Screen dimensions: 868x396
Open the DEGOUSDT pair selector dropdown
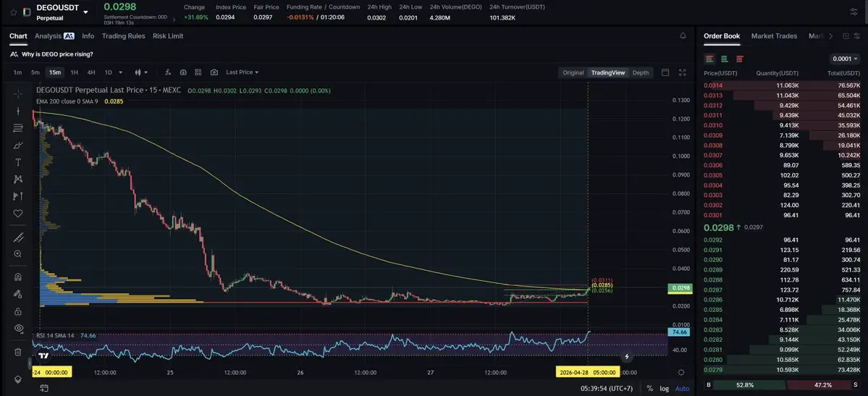(x=85, y=12)
